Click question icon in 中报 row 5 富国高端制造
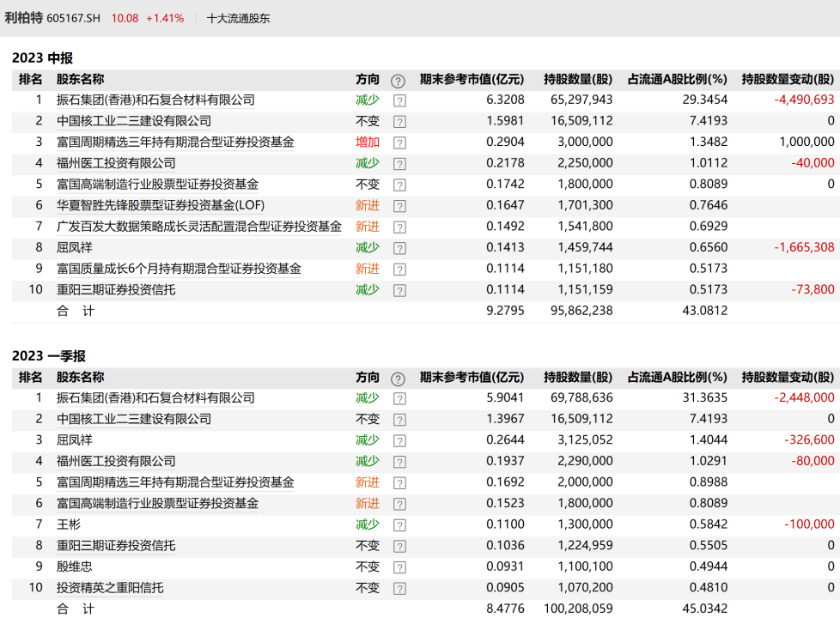 399,185
